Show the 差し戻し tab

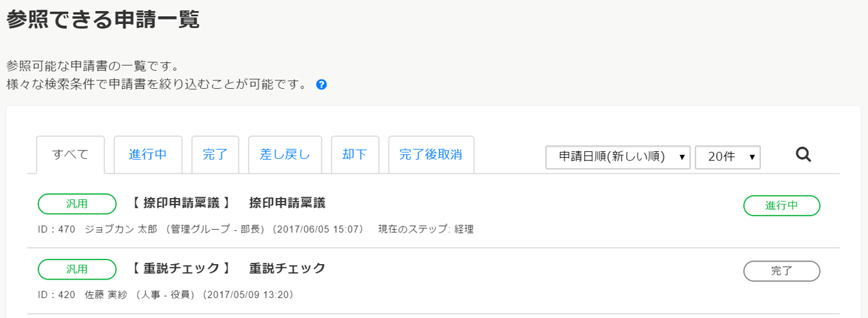pos(285,154)
